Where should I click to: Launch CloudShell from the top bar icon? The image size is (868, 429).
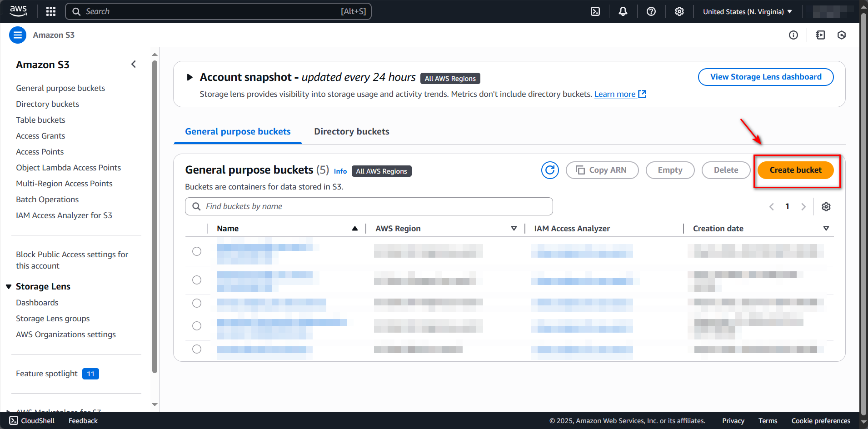click(595, 11)
